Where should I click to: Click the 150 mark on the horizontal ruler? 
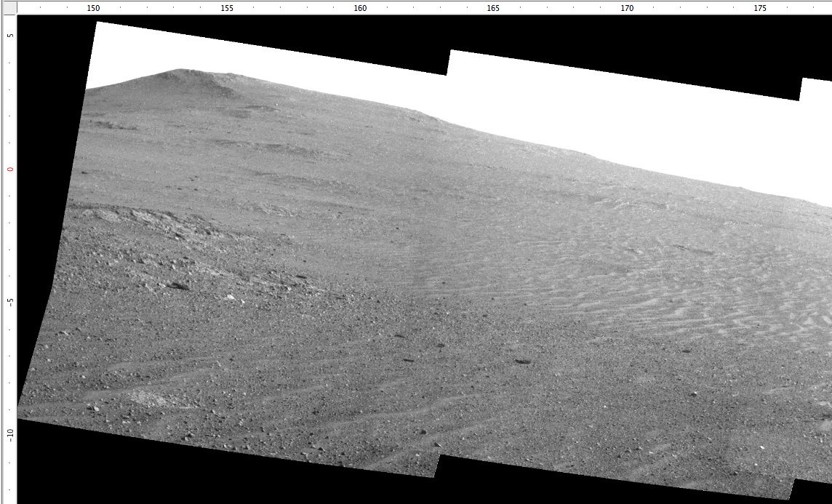coord(93,8)
